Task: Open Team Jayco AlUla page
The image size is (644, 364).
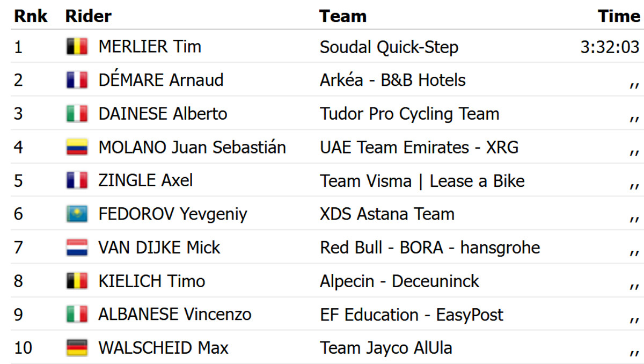Action: coord(386,348)
